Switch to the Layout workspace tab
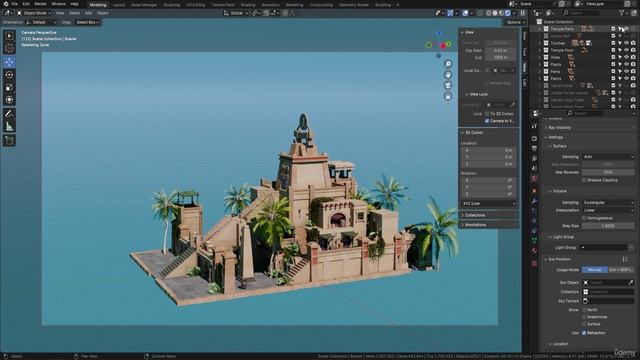The image size is (640, 360). 119,5
